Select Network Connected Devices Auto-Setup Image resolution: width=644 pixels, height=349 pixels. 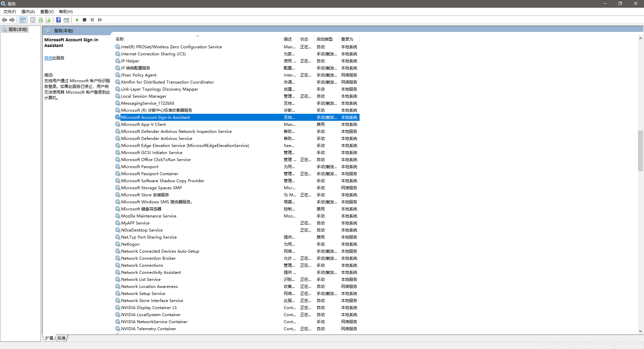237,251
